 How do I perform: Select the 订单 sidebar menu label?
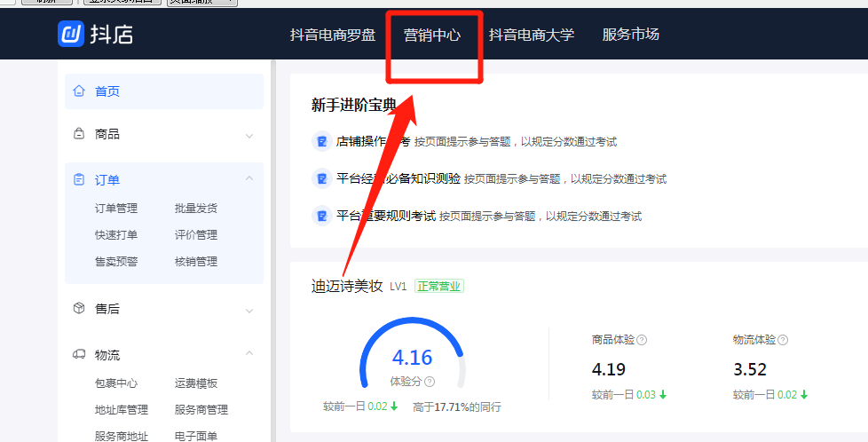[x=107, y=180]
